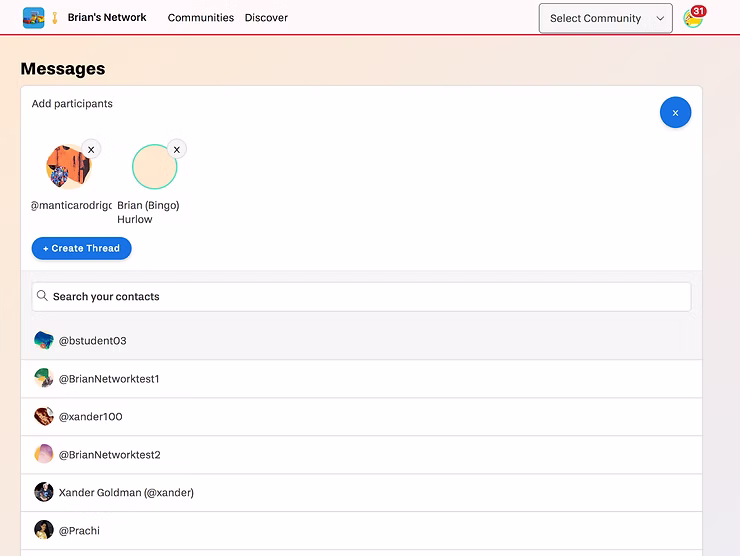Click the blue circular close button
Image resolution: width=740 pixels, height=556 pixels.
[675, 113]
